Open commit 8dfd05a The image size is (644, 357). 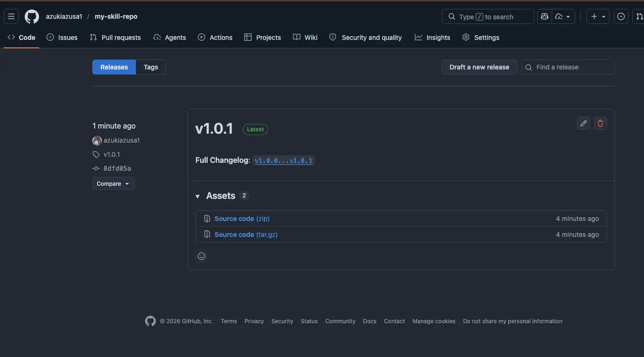tap(117, 168)
